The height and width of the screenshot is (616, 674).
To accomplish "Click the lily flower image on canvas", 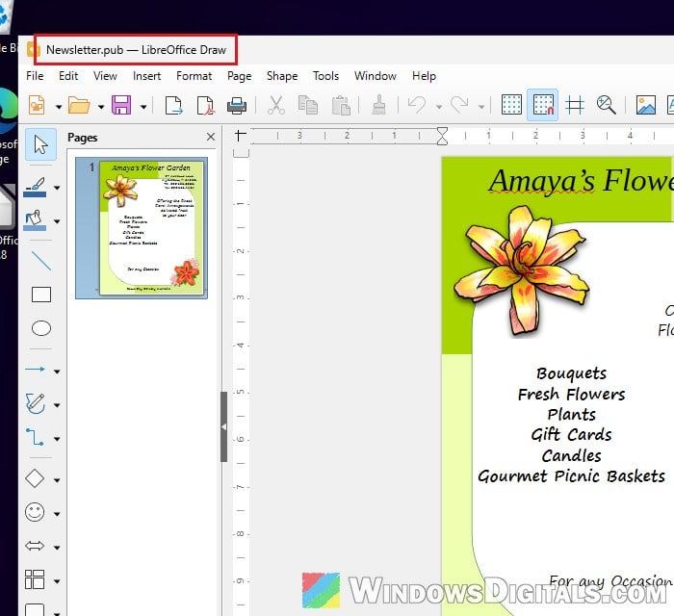I will tap(522, 270).
